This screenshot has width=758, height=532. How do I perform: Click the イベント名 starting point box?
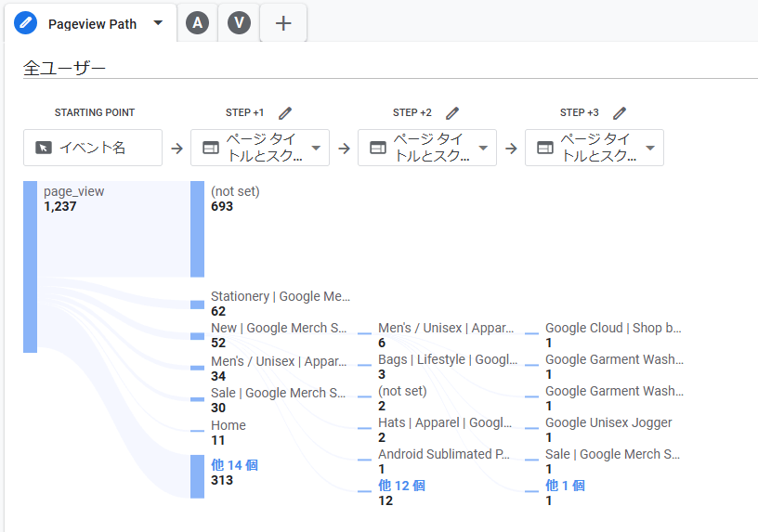coord(93,148)
